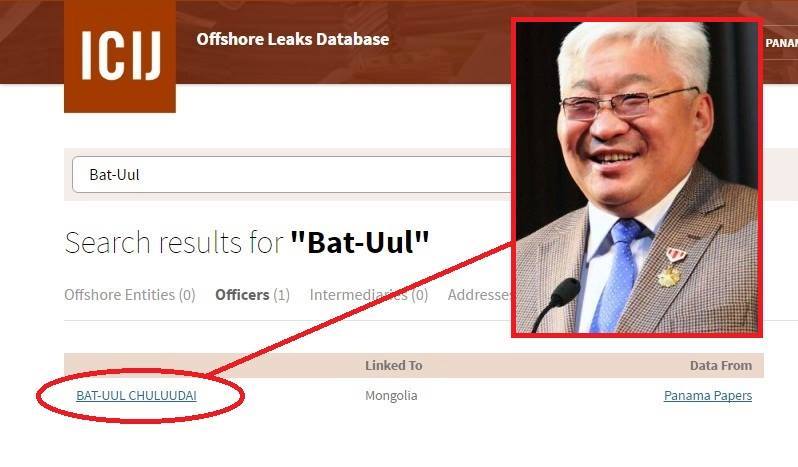Select the Officers (1) tab
The width and height of the screenshot is (798, 467).
click(252, 295)
